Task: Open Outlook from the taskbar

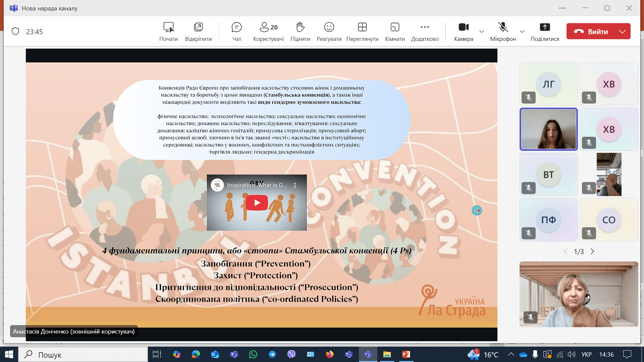Action: point(215,354)
